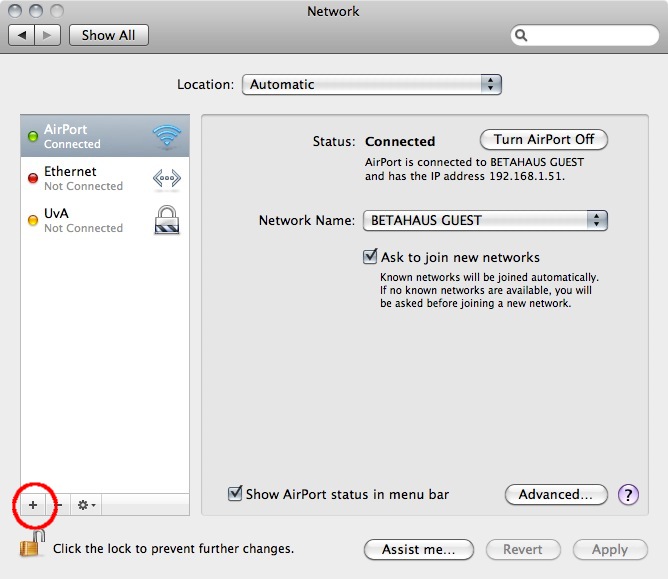Click the lock icon to prevent changes

(32, 546)
